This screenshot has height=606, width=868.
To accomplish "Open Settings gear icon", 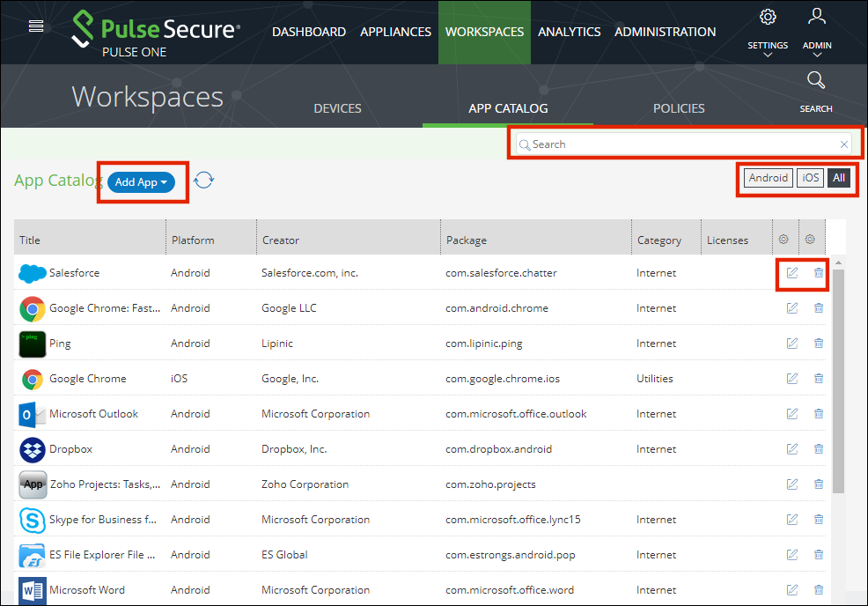I will tap(768, 17).
